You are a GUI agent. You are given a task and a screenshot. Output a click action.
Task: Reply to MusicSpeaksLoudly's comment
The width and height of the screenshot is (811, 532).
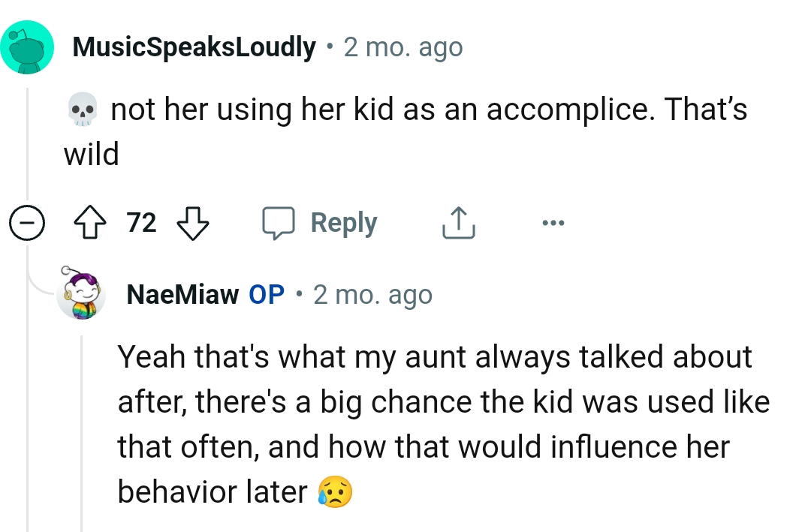[x=342, y=222]
